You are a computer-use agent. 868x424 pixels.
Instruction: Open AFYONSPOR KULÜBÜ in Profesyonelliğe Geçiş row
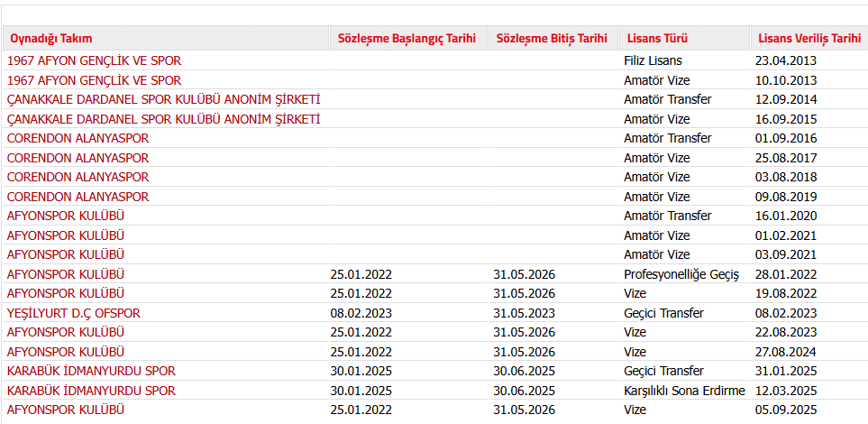66,274
